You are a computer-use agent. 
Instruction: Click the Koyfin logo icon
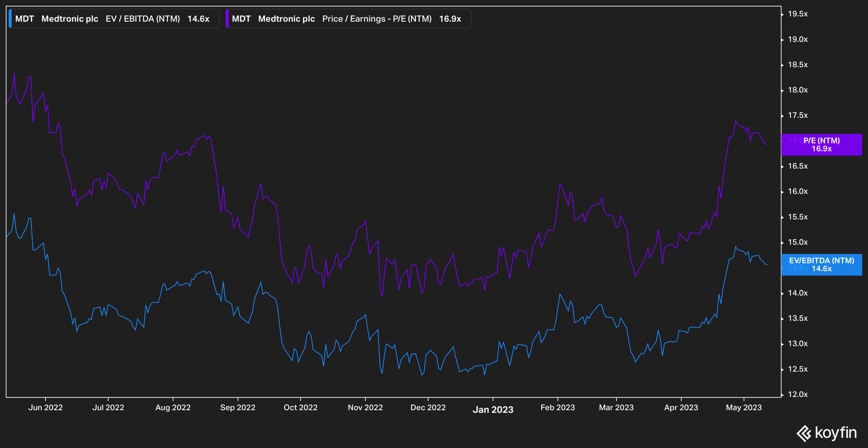804,433
